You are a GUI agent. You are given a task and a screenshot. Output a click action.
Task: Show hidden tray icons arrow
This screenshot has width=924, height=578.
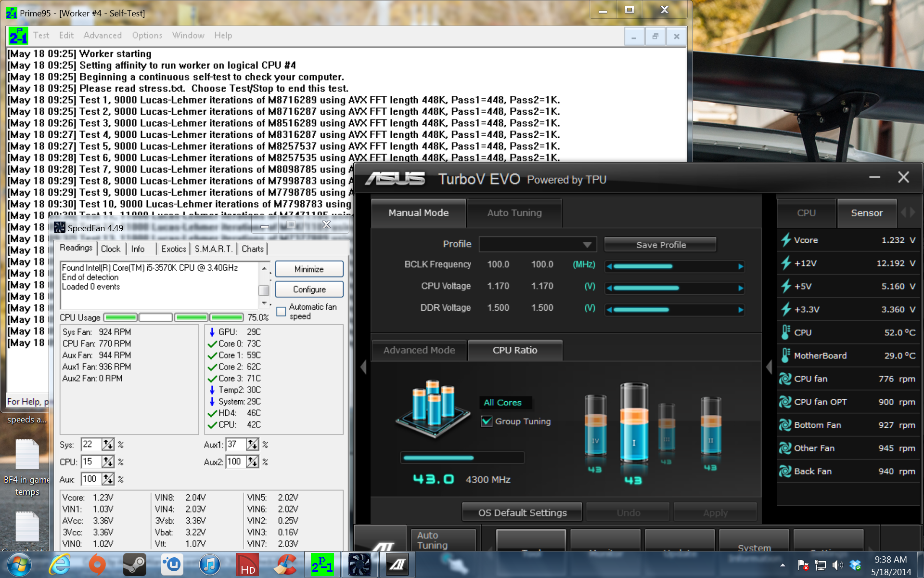783,565
